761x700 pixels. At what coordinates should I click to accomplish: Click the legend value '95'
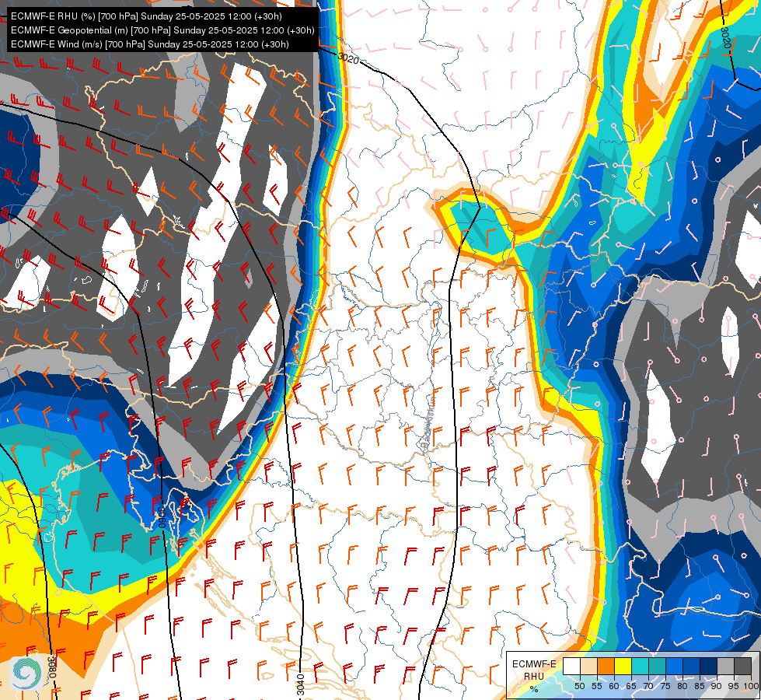(733, 687)
